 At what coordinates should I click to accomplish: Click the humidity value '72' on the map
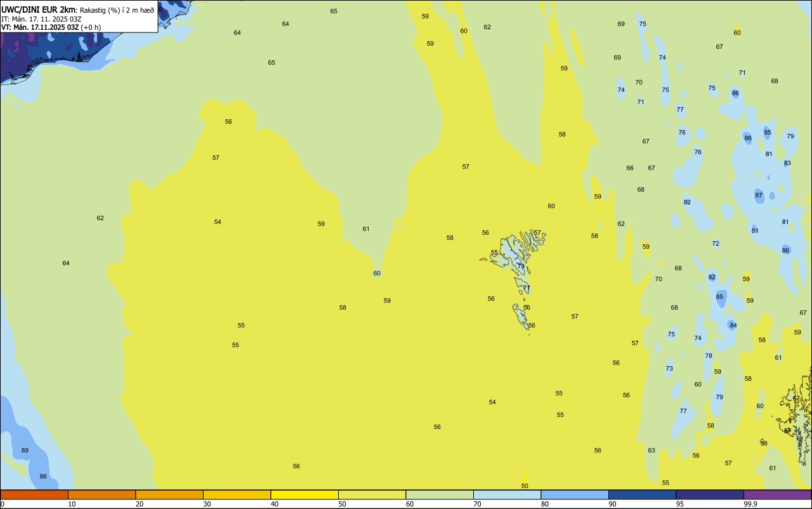tap(716, 244)
